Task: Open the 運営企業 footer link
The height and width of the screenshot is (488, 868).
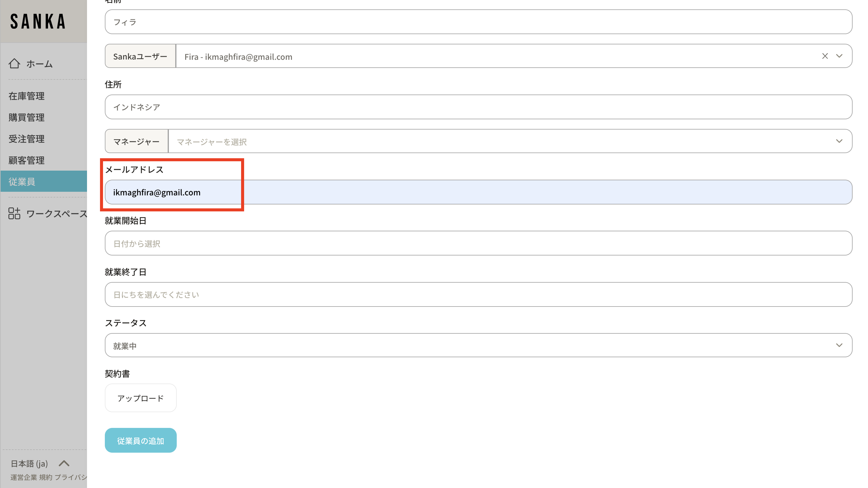Action: pos(24,477)
